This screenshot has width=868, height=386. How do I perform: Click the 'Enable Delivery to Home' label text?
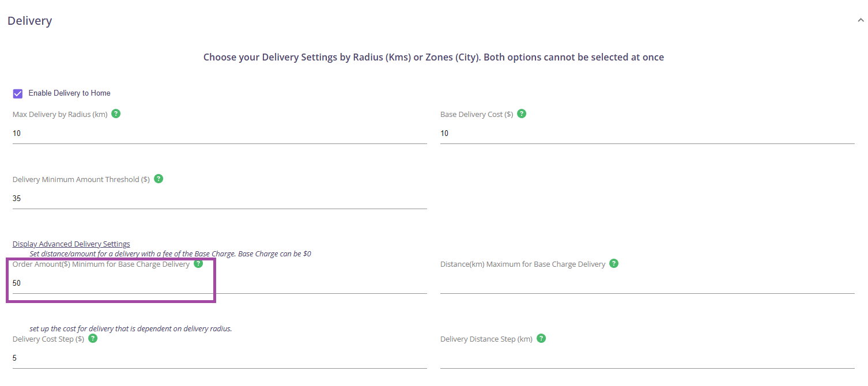[x=69, y=93]
